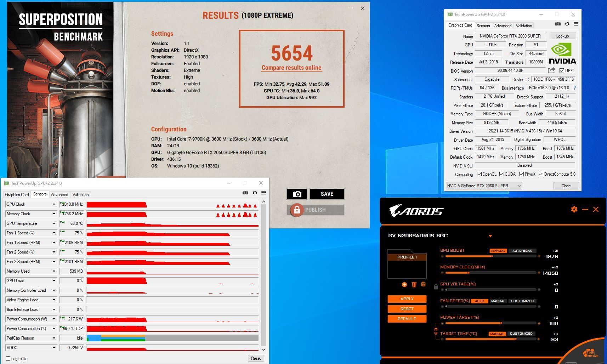Decrease memory clock with the minus icon

[x=442, y=273]
